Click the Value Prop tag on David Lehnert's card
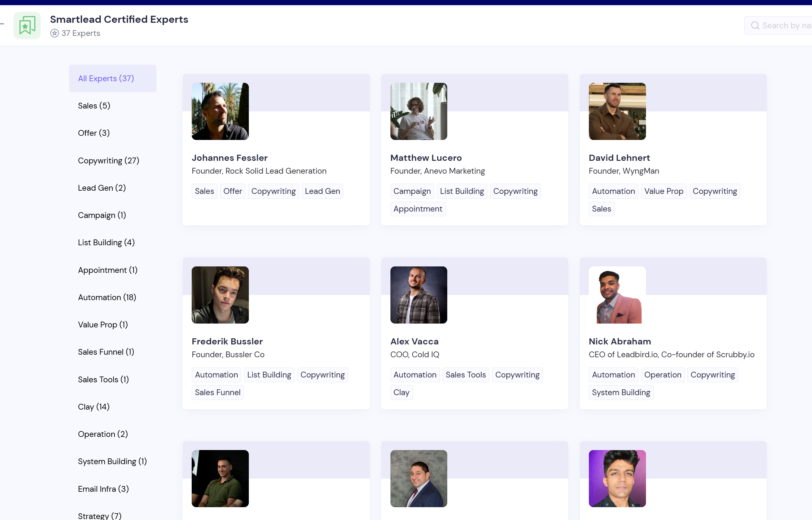 coord(664,191)
